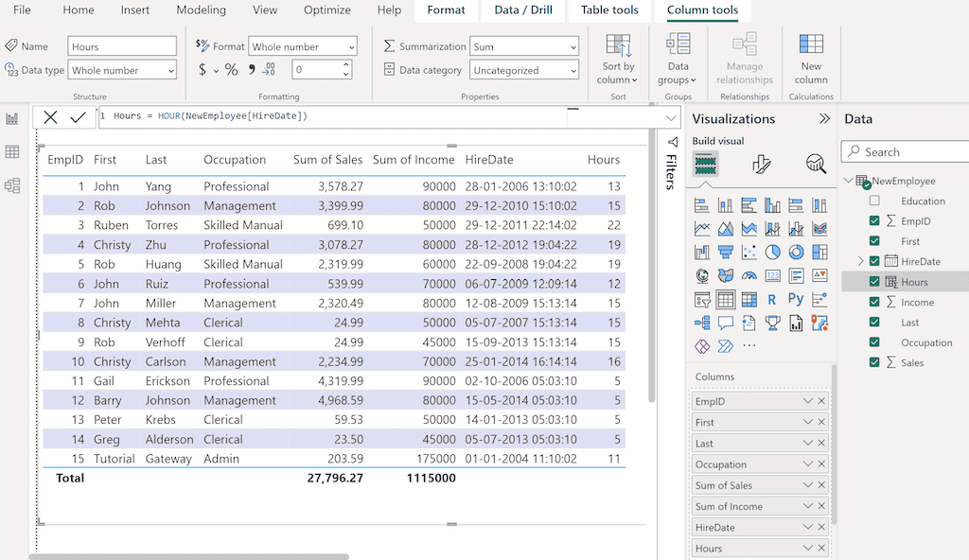Uncheck the Sales field
969x560 pixels.
click(x=873, y=362)
